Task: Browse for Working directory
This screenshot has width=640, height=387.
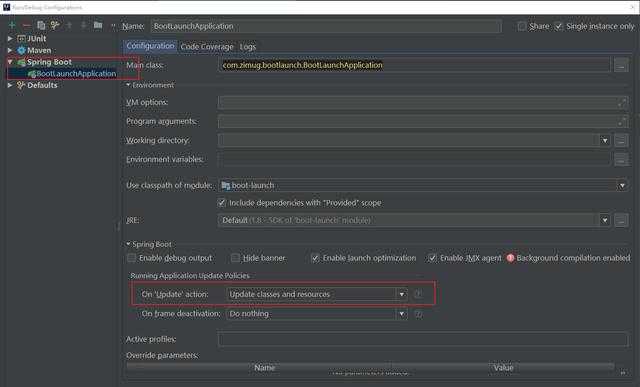Action: point(621,140)
